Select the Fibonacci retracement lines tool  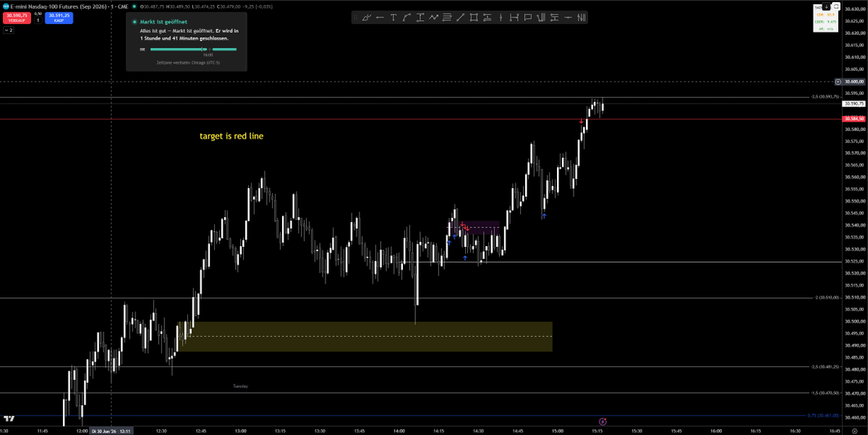tap(447, 17)
